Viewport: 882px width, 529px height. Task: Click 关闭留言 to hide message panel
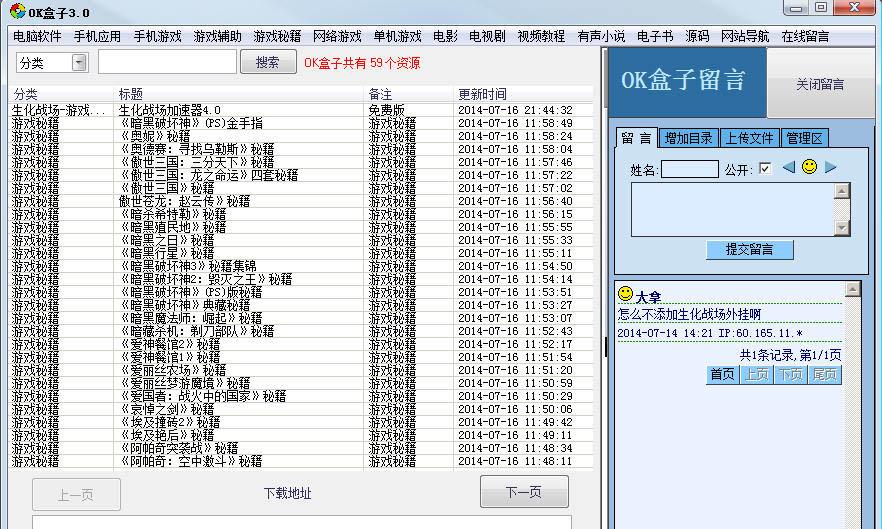[820, 84]
